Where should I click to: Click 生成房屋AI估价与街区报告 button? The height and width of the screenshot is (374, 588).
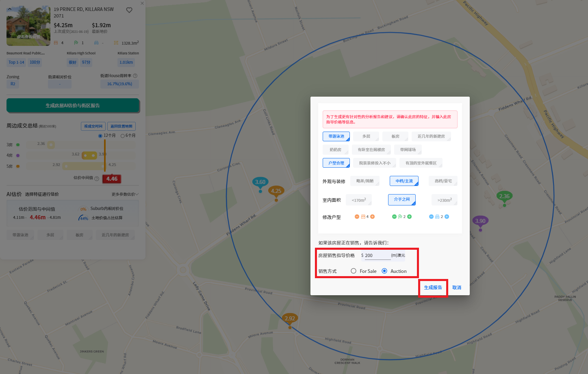(73, 106)
